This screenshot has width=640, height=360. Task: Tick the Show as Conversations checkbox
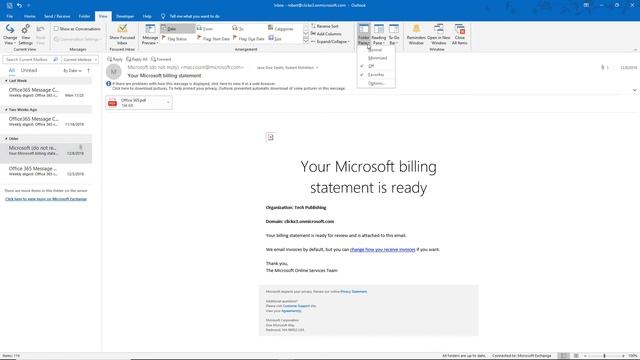tap(56, 29)
